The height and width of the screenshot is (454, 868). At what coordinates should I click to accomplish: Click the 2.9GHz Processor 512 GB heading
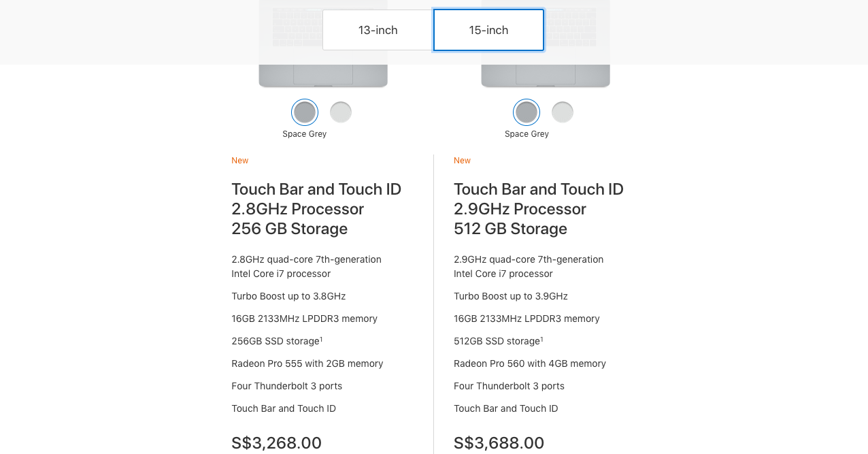tap(539, 209)
